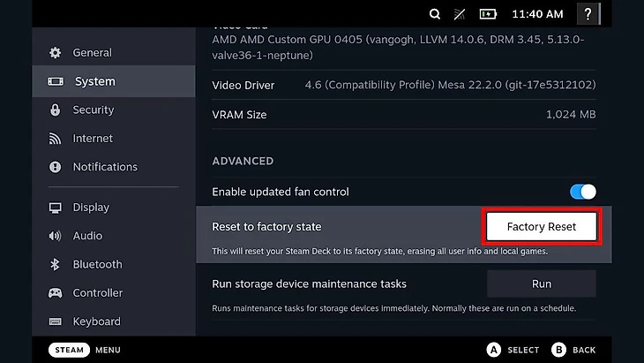This screenshot has width=644, height=363.
Task: Click the A Select button prompt
Action: (513, 350)
